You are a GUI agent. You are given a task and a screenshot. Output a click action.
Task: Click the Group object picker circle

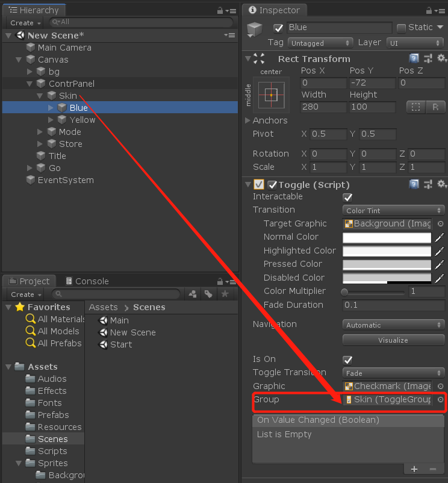coord(441,399)
